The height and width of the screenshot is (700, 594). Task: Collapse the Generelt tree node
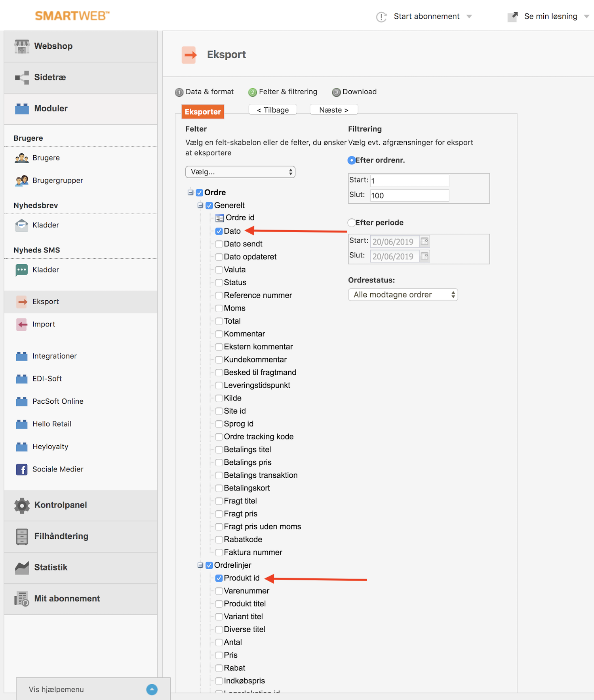pos(200,205)
